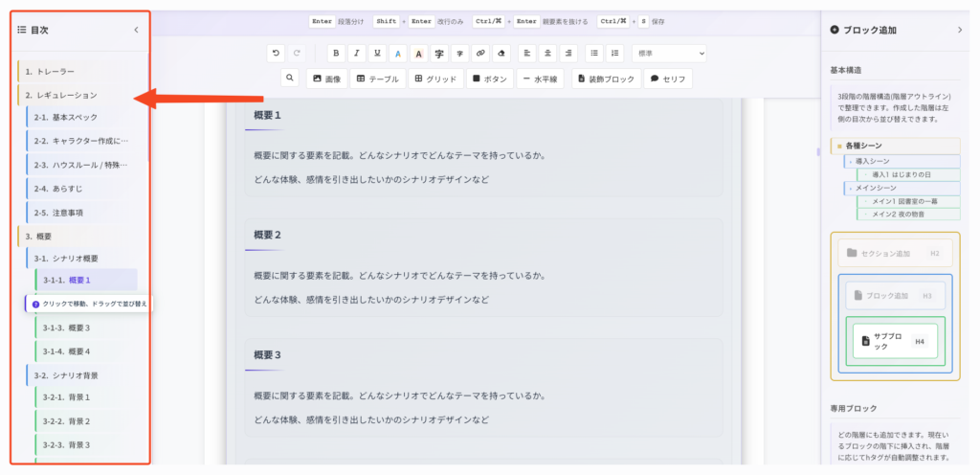Align text to the left
980x475 pixels.
527,54
